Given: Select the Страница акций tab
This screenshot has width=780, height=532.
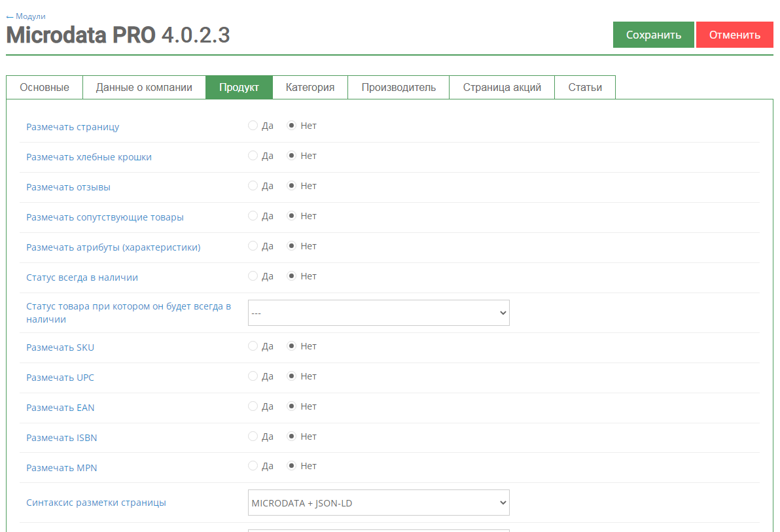Looking at the screenshot, I should point(502,87).
